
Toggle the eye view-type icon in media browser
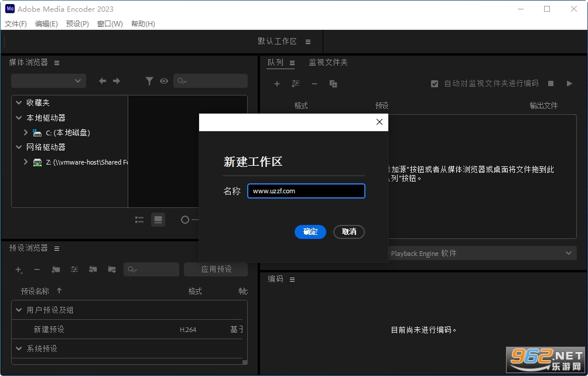coord(164,81)
